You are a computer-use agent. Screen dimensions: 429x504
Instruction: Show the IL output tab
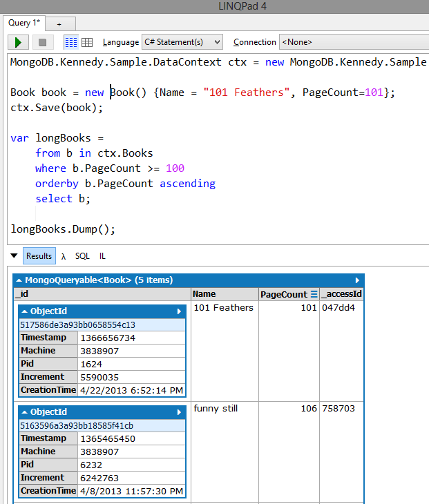(x=102, y=255)
